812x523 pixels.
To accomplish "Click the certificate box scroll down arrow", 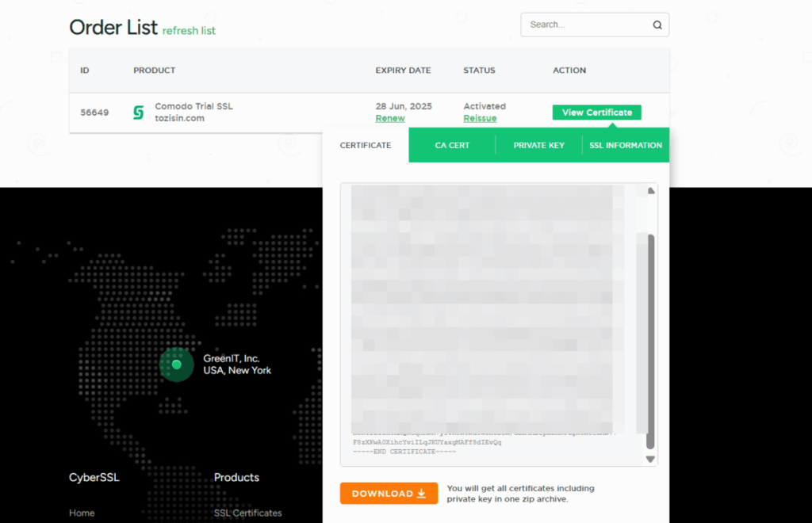I will click(651, 459).
